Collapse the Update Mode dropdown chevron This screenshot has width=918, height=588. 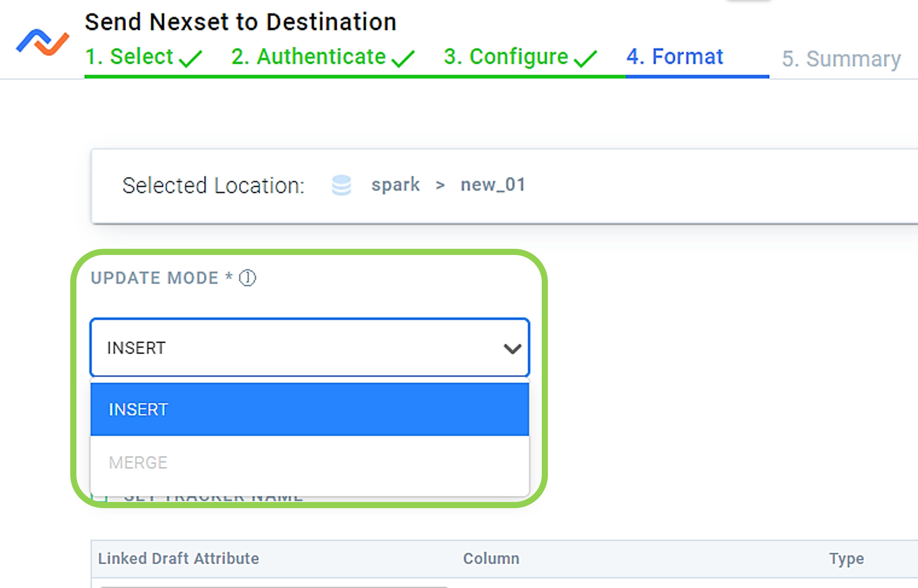click(x=512, y=349)
